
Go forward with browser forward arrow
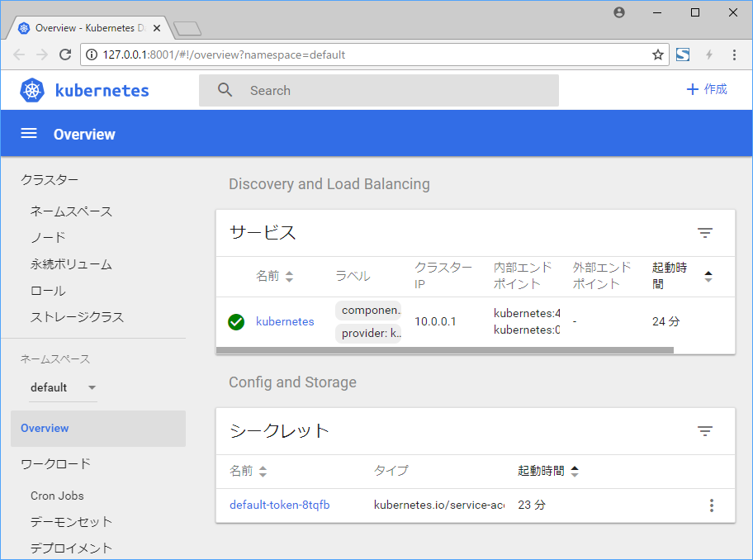[x=42, y=55]
